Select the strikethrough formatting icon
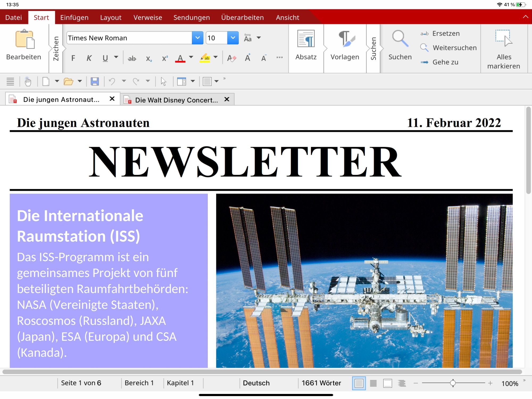Screen dimensions: 532x399 pyautogui.click(x=132, y=58)
